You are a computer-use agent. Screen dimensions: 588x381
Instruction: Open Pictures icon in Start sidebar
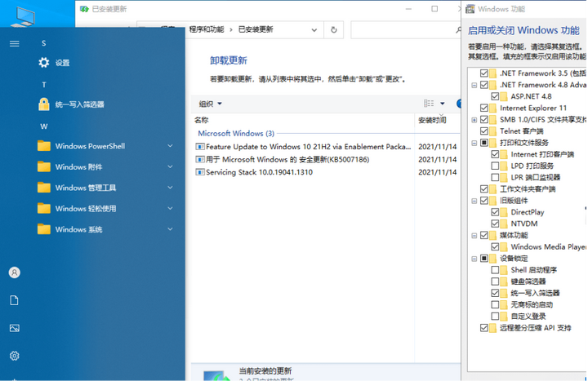coord(14,328)
